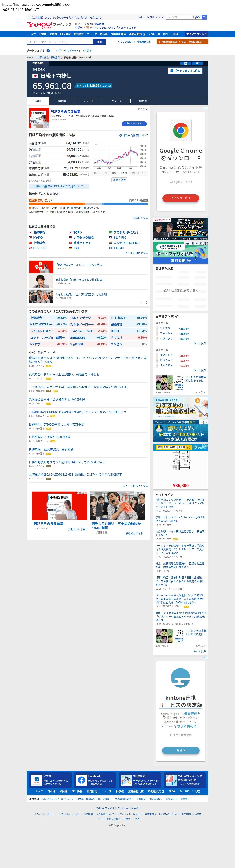Click the マイアカウント user icon button
This screenshot has height=868, width=235.
[x=197, y=34]
